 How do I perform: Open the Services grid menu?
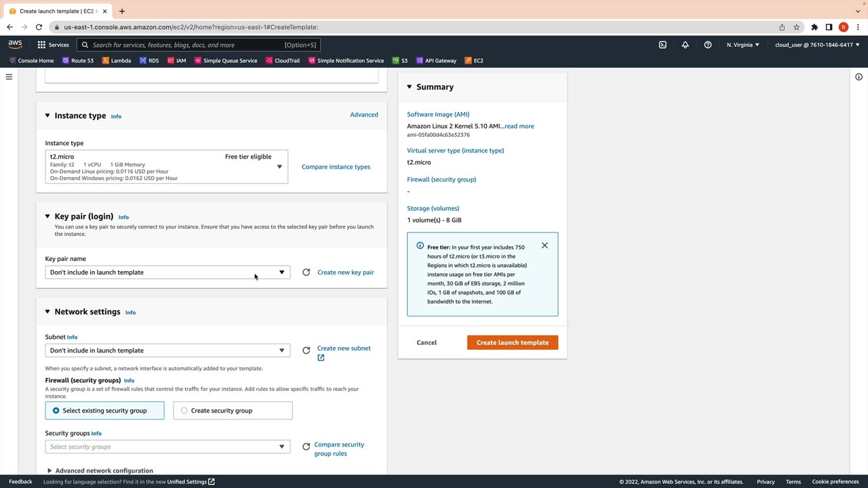tap(53, 45)
